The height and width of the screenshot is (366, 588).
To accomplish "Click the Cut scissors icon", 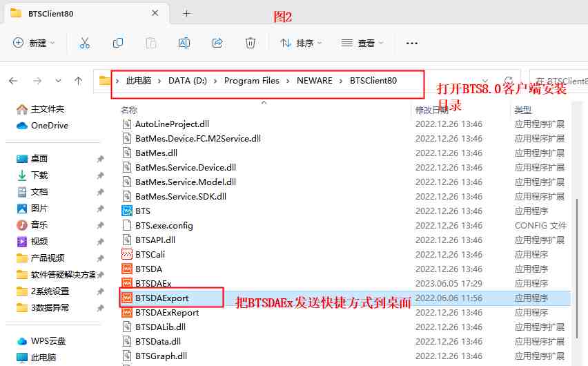I will (x=84, y=44).
